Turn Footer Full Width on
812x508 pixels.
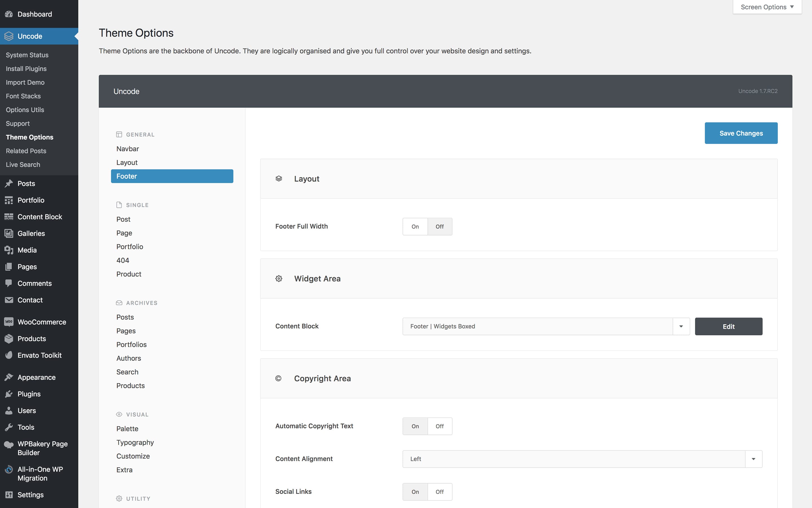click(x=415, y=226)
